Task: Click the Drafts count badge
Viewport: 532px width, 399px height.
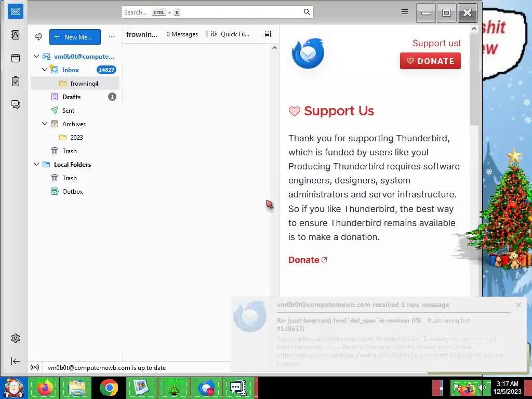Action: click(112, 97)
